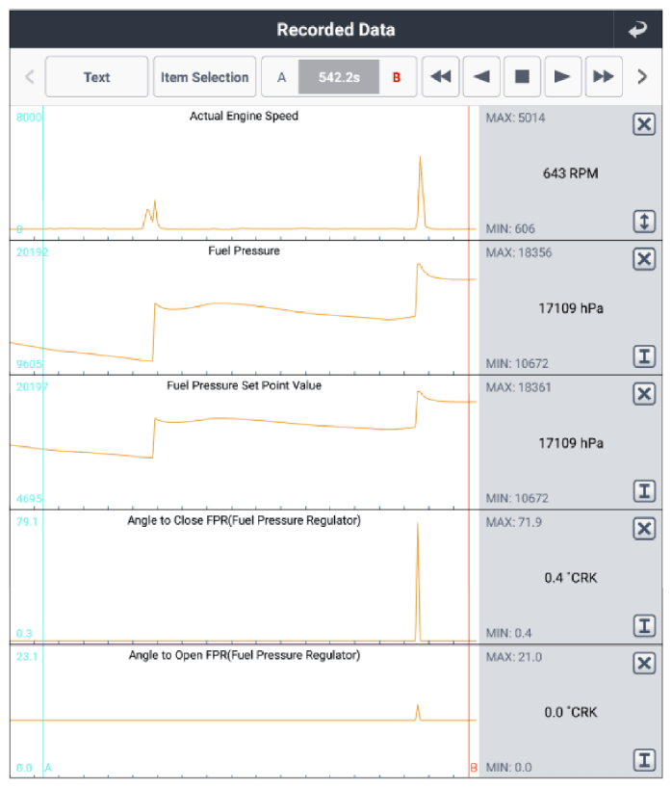Toggle vertical scale for Fuel Pressure Set Point
This screenshot has height=788, width=672.
pyautogui.click(x=644, y=491)
